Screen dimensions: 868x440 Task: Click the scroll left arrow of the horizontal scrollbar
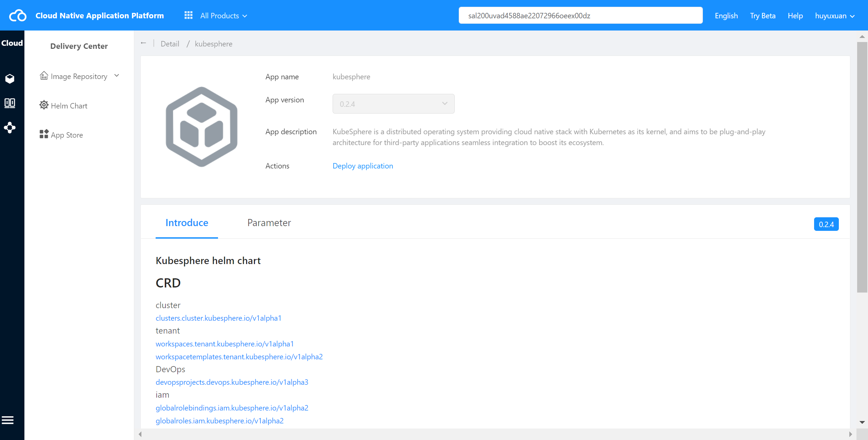140,434
